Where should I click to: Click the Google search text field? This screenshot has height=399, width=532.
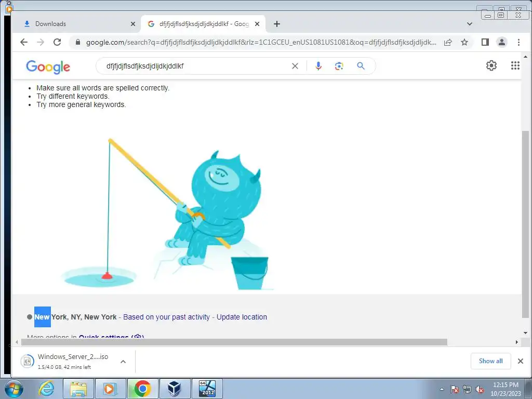(197, 66)
